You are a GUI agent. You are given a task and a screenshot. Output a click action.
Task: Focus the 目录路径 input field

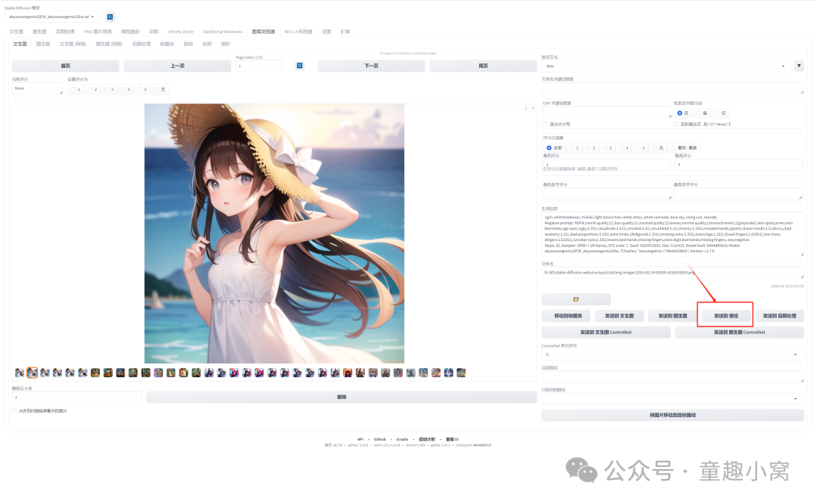click(672, 377)
